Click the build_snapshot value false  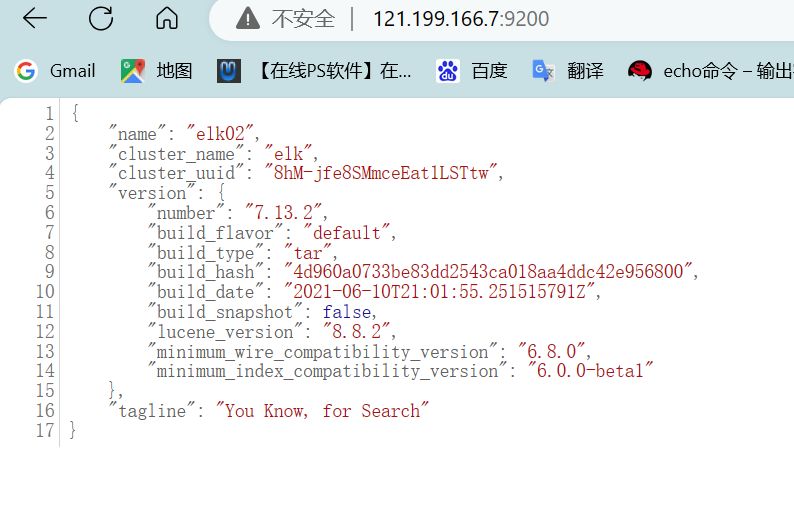point(347,312)
